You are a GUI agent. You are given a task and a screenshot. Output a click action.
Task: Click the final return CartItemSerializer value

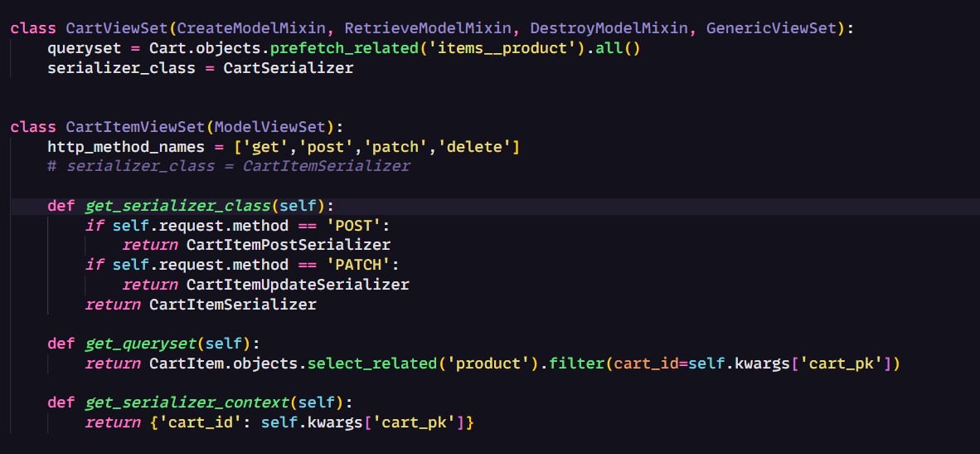pos(232,305)
